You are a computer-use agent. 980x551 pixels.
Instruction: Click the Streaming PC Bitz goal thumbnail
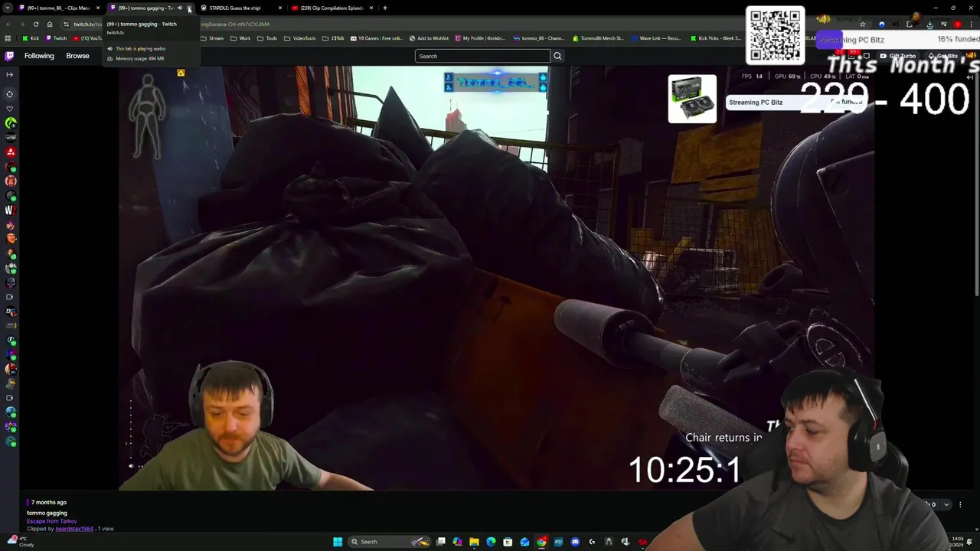(x=692, y=99)
